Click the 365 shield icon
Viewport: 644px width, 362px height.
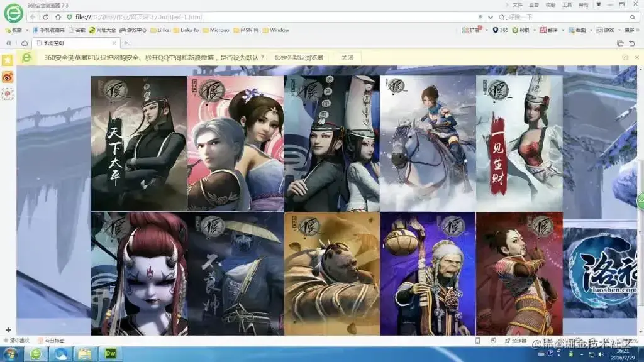tap(500, 30)
